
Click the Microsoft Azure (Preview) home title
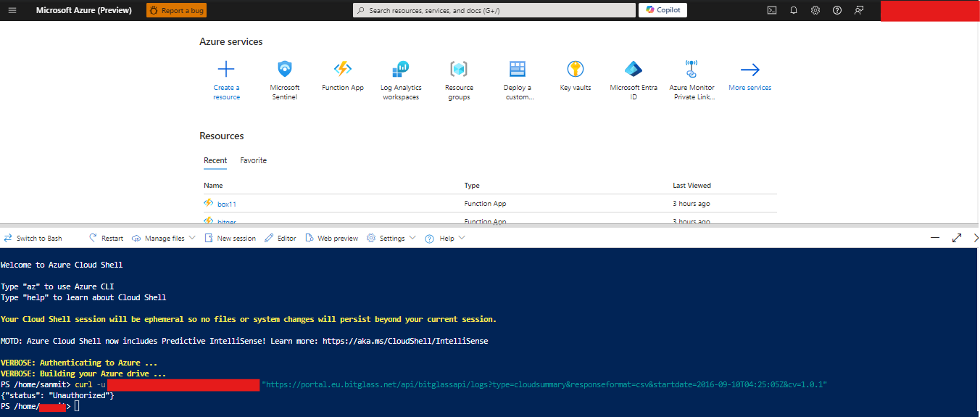coord(84,10)
